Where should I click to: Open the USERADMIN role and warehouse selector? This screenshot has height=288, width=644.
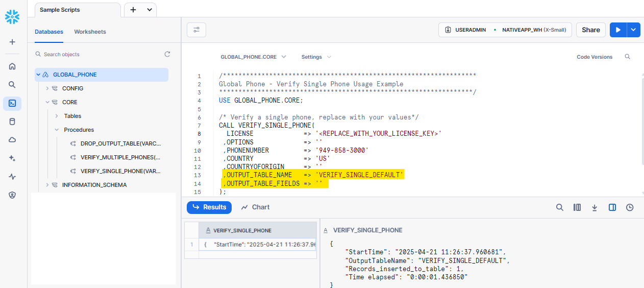coord(505,30)
